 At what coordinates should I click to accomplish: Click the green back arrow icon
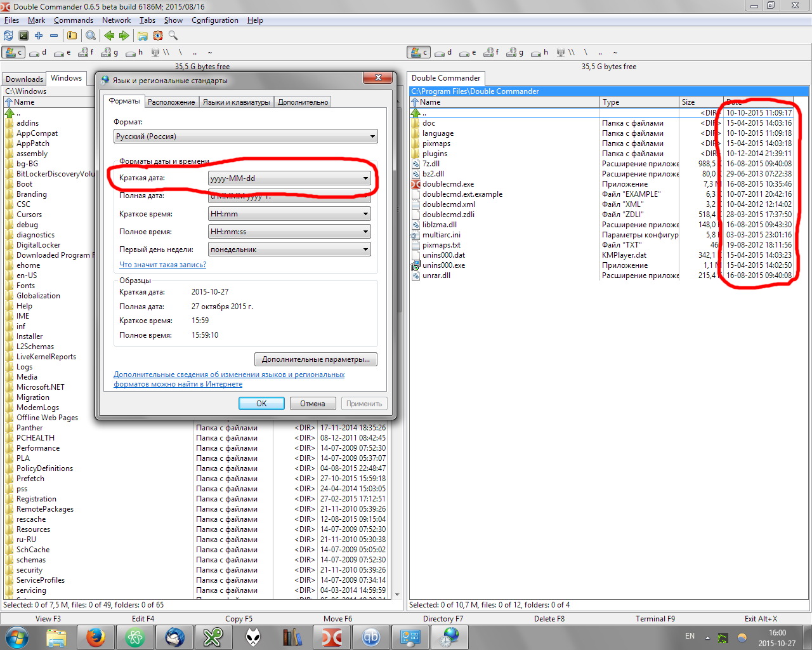109,36
